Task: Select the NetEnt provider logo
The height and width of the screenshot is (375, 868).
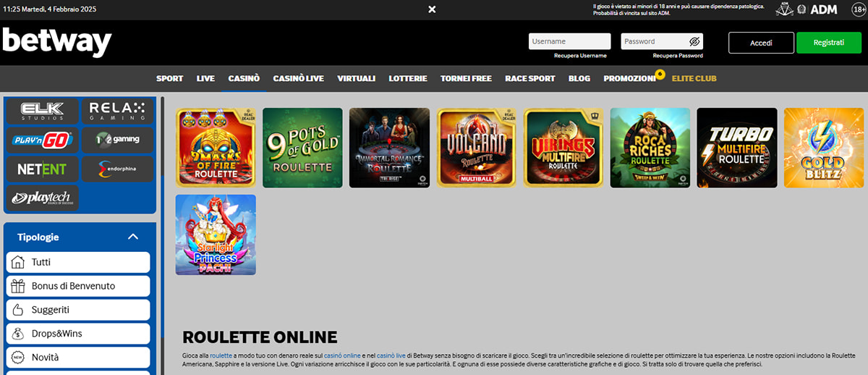Action: [x=42, y=169]
